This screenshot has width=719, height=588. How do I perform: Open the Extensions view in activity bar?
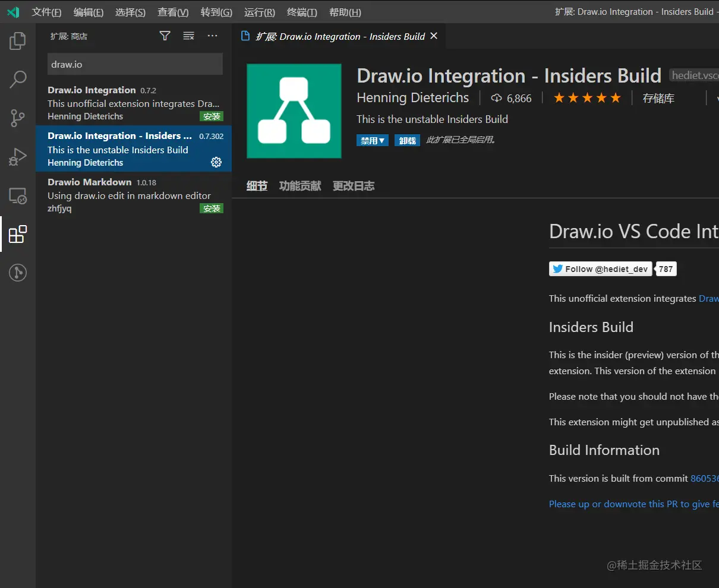click(18, 234)
